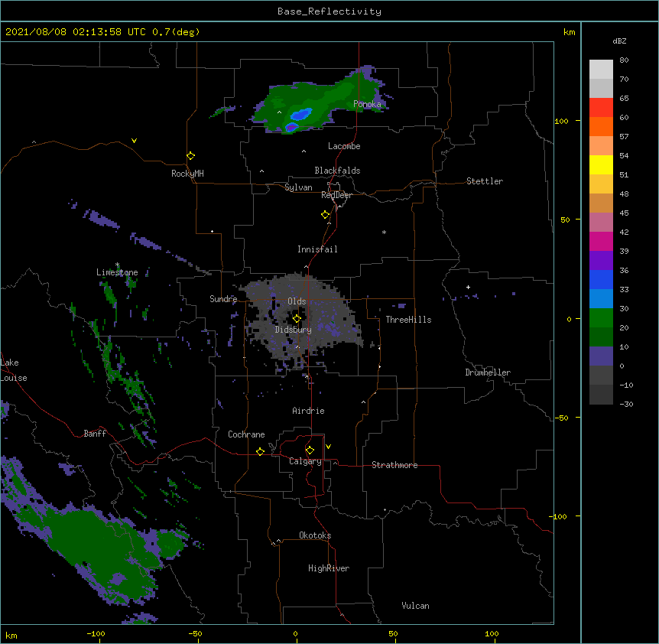Click the yellow V marker east of Calgary

[328, 447]
